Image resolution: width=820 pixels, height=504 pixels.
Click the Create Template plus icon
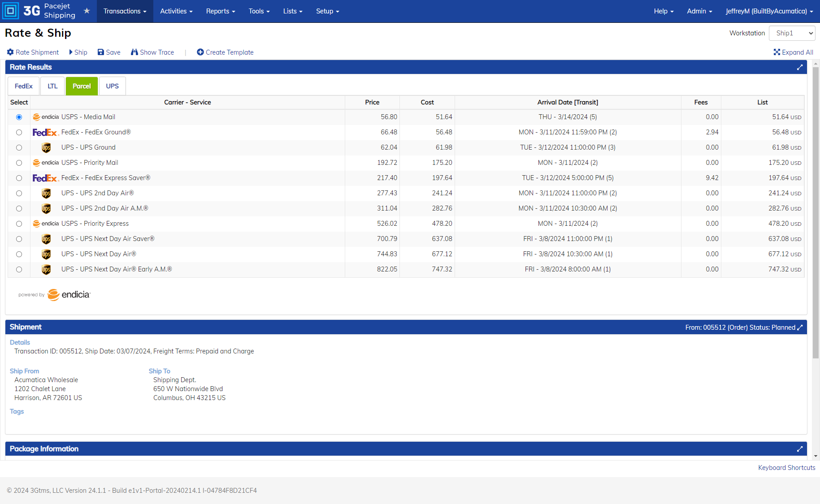click(200, 52)
